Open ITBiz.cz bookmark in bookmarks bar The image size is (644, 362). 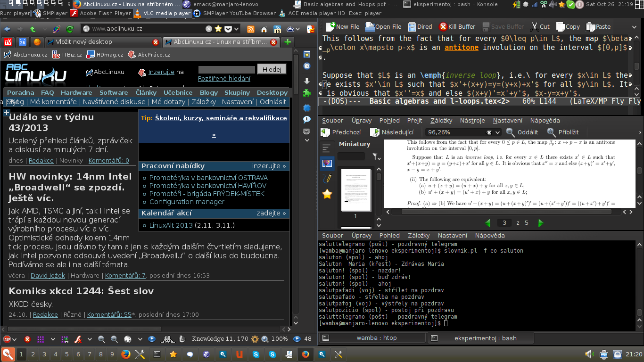pos(67,55)
